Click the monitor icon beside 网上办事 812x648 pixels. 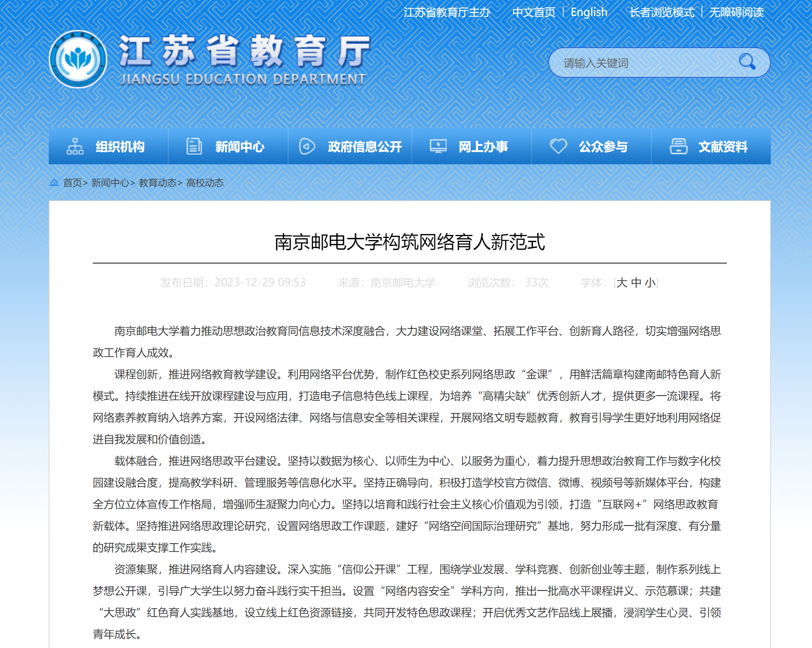click(x=438, y=147)
